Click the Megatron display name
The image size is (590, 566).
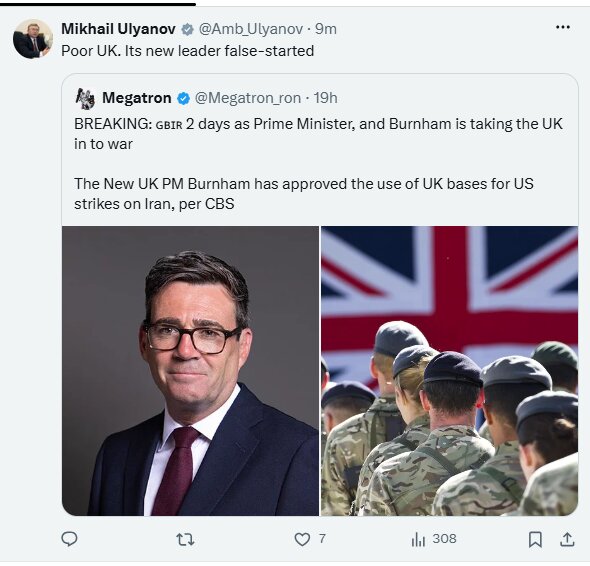tap(137, 98)
